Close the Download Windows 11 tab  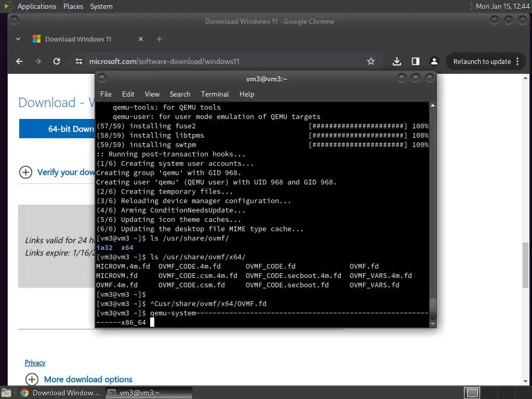[141, 39]
